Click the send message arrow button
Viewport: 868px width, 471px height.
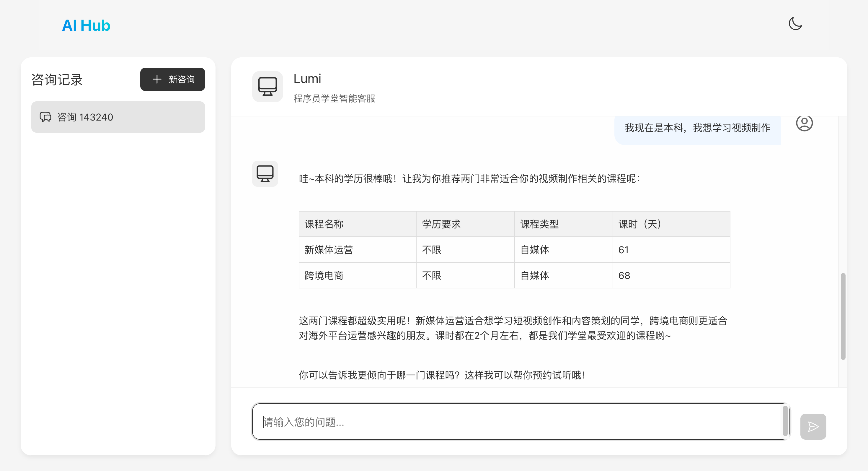pos(813,426)
